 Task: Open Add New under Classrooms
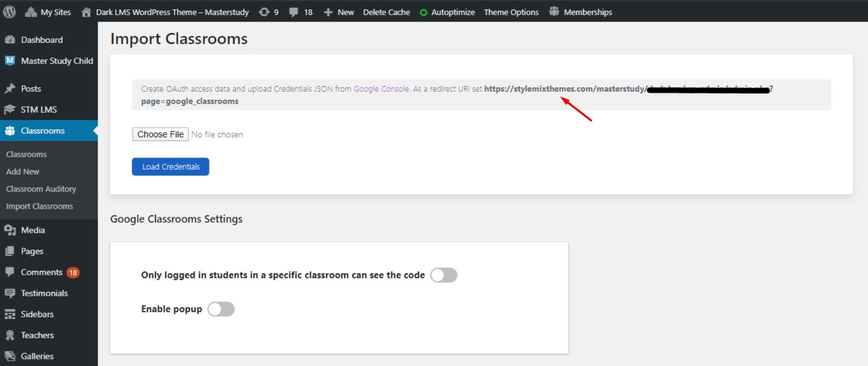tap(23, 172)
